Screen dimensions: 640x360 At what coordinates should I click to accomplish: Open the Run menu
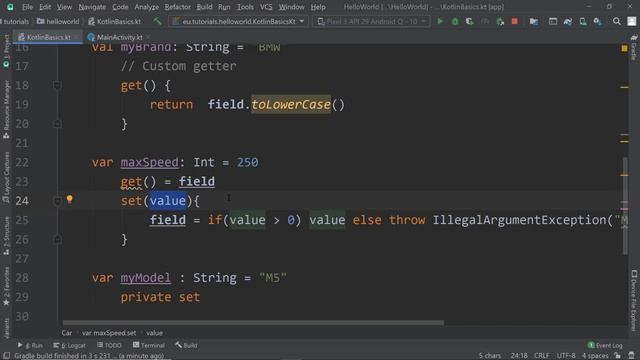(x=224, y=7)
